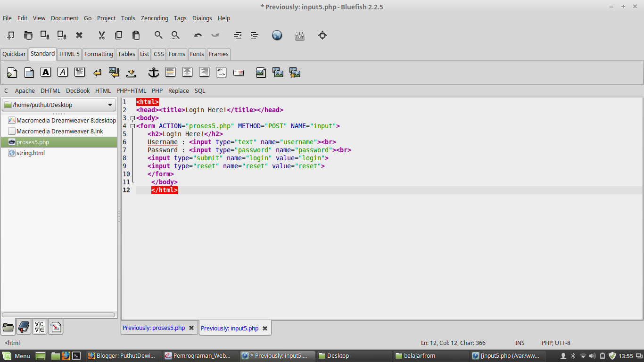Viewport: 644px width, 362px height.
Task: Open the Linux Mint Menu button
Action: pos(17,356)
